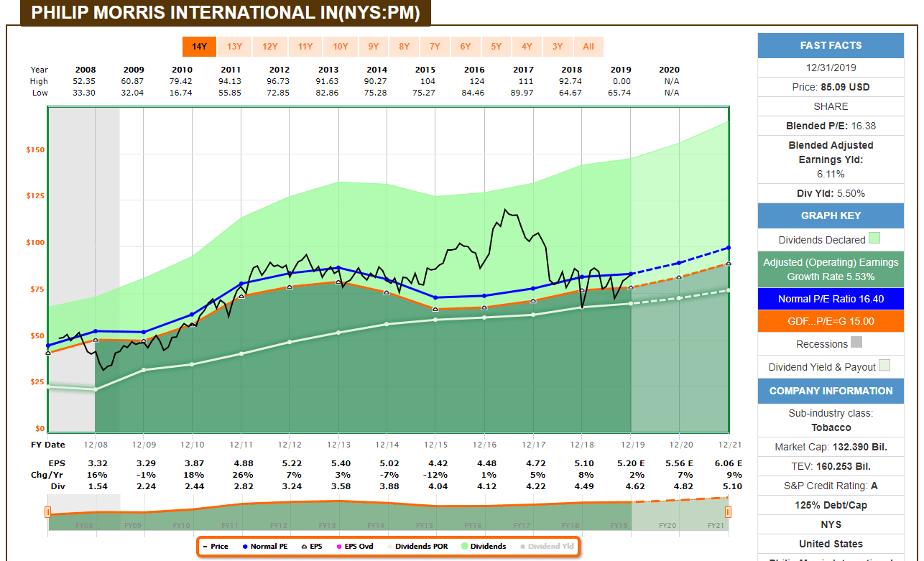This screenshot has width=924, height=561.
Task: Select the 4Y time range tab
Action: pos(527,47)
